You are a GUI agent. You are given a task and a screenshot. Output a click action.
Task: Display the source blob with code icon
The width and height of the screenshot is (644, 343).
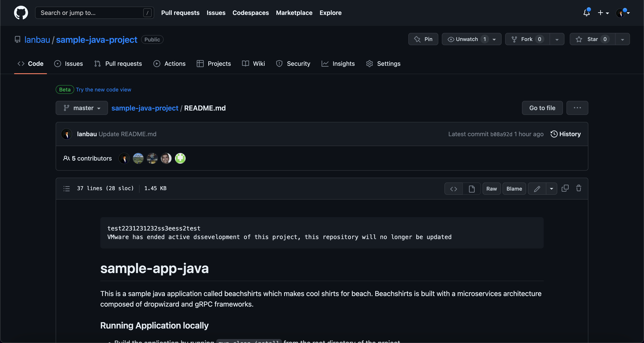point(453,189)
